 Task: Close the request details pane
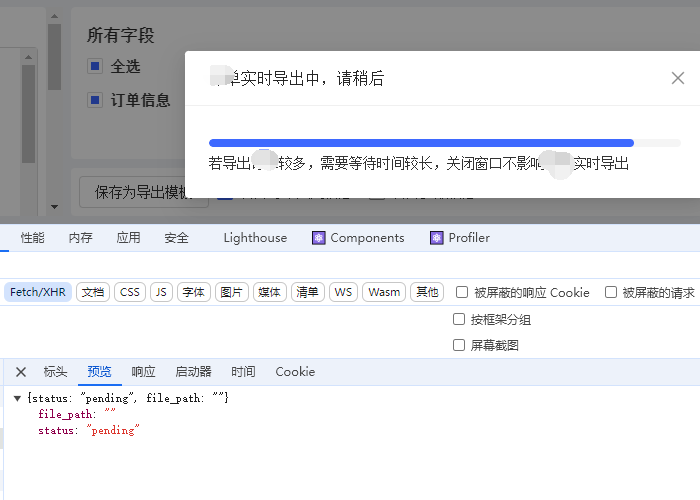click(21, 372)
